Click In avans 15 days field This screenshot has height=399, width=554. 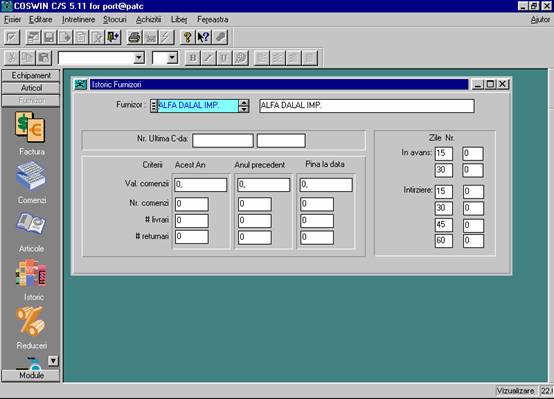click(444, 153)
